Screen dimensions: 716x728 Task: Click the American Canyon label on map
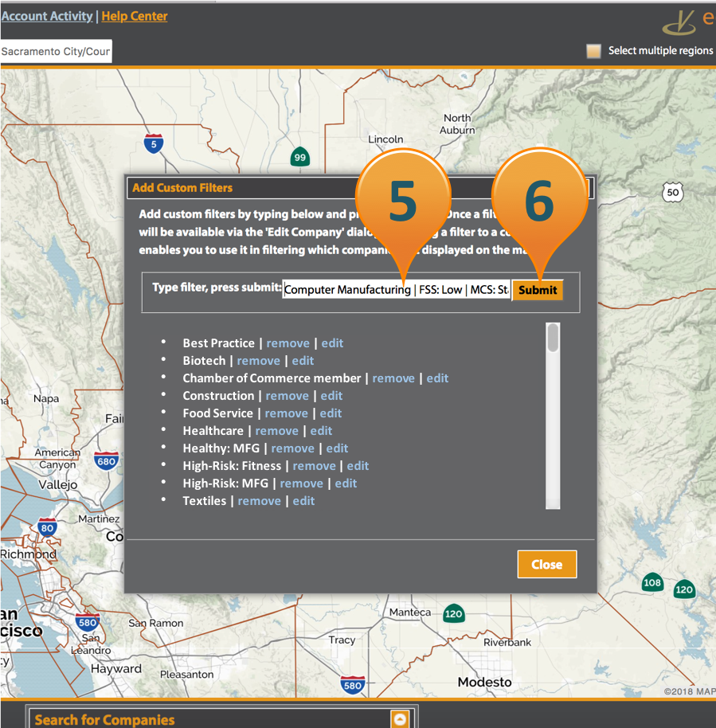(57, 458)
